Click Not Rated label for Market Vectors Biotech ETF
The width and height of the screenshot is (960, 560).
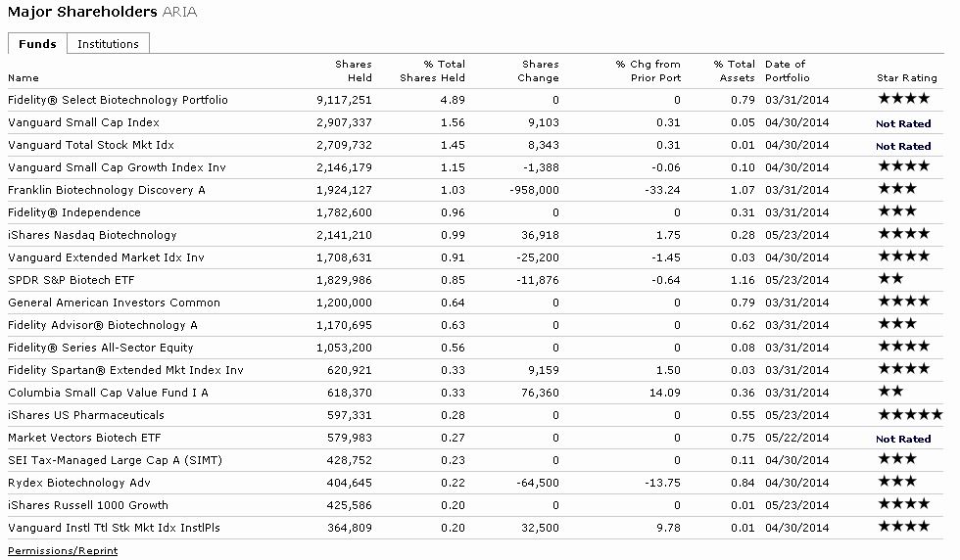[x=903, y=439]
